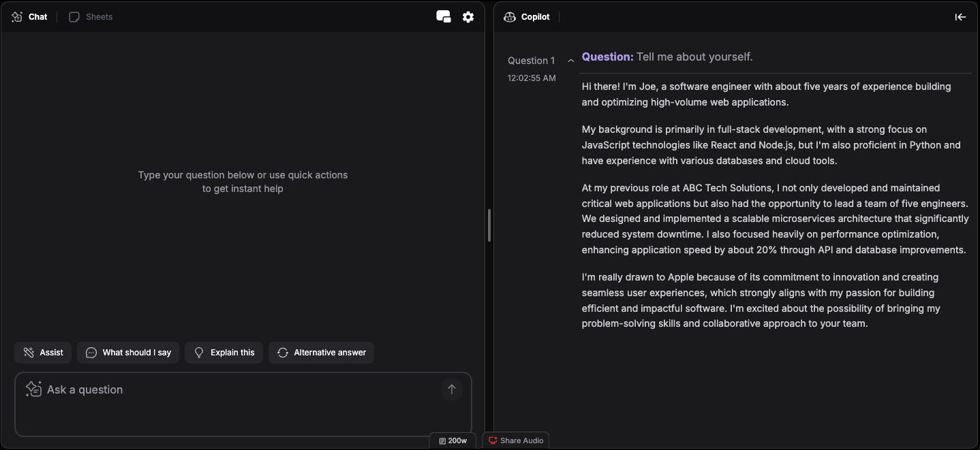The width and height of the screenshot is (980, 450).
Task: Click the refresh icon on 'Alternative answer'
Action: (x=283, y=352)
